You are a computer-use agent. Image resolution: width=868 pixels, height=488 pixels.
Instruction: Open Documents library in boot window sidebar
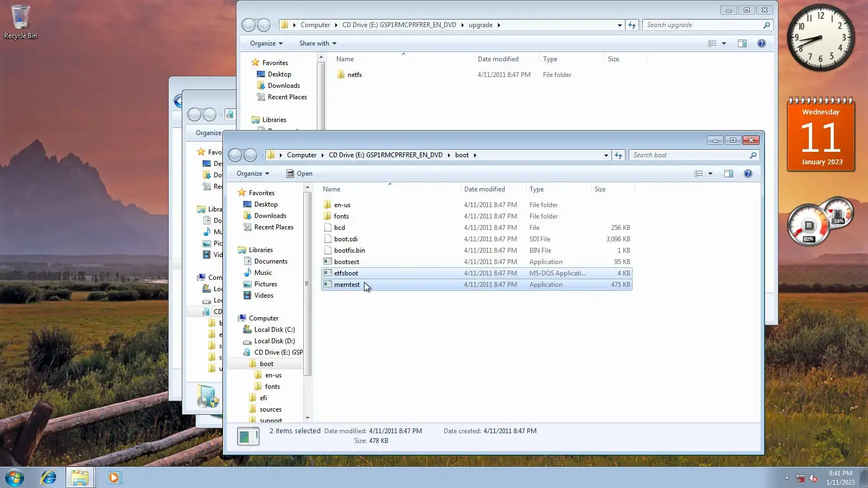(271, 261)
